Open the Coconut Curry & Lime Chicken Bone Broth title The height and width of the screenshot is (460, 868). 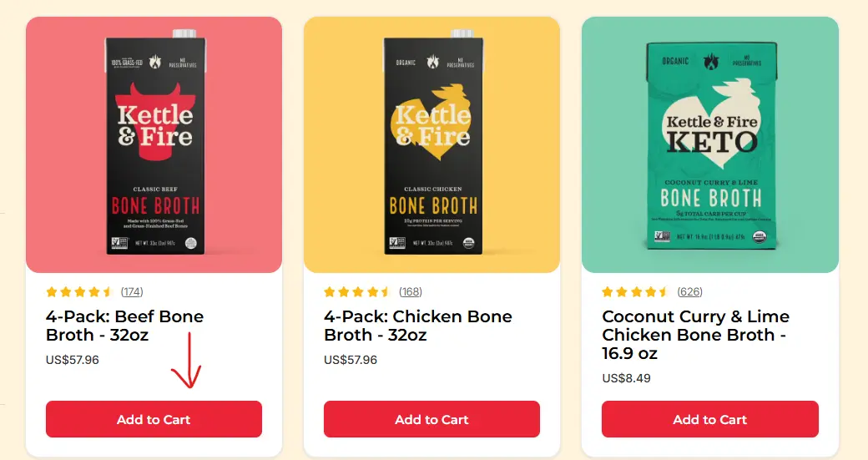coord(695,334)
